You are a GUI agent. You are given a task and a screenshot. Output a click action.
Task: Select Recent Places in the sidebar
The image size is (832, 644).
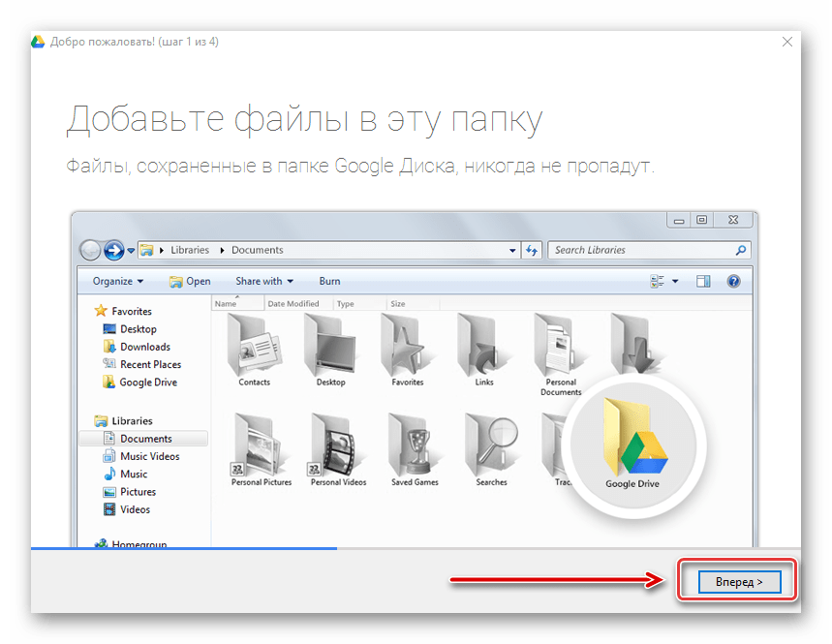point(142,364)
